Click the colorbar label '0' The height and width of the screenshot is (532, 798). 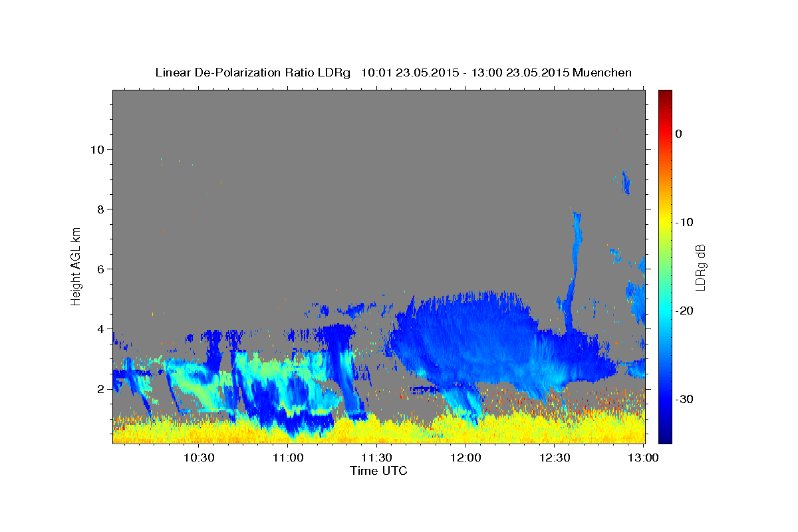679,134
